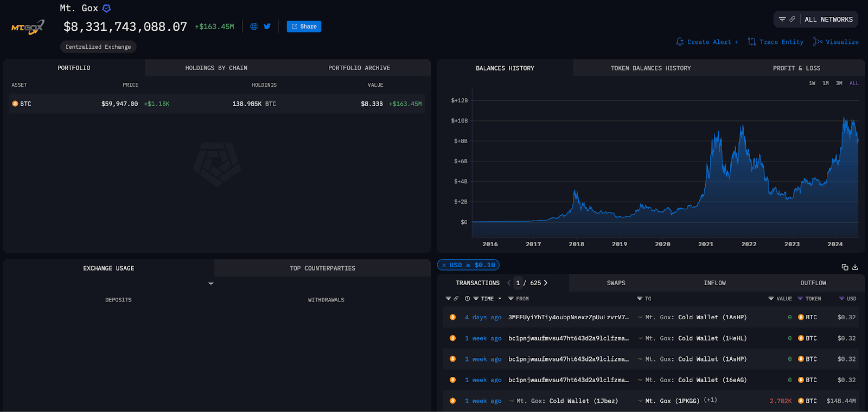Open the Mt. Gox (1PKGG) recipient
This screenshot has height=412, width=868.
[673, 401]
